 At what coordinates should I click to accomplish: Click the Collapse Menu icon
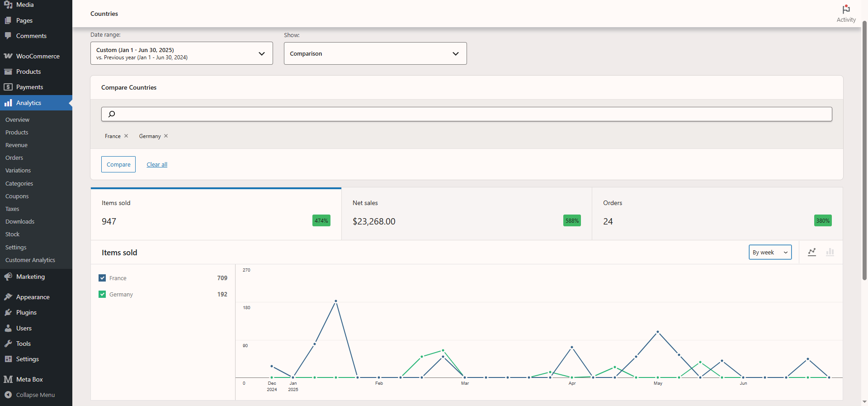click(x=8, y=395)
